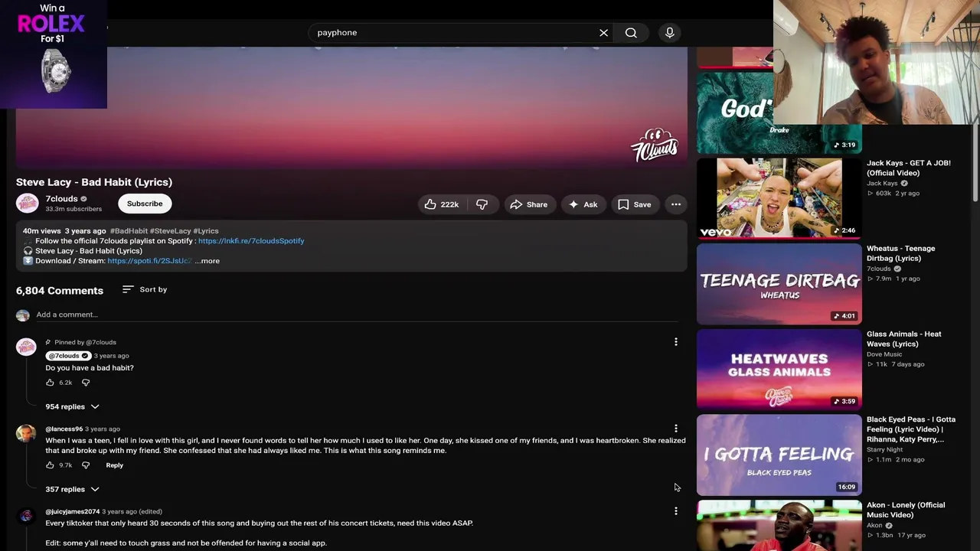Viewport: 980px width, 551px height.
Task: Click the Steve Lacy - Bad Habit (Lyrics) title
Action: tap(94, 182)
